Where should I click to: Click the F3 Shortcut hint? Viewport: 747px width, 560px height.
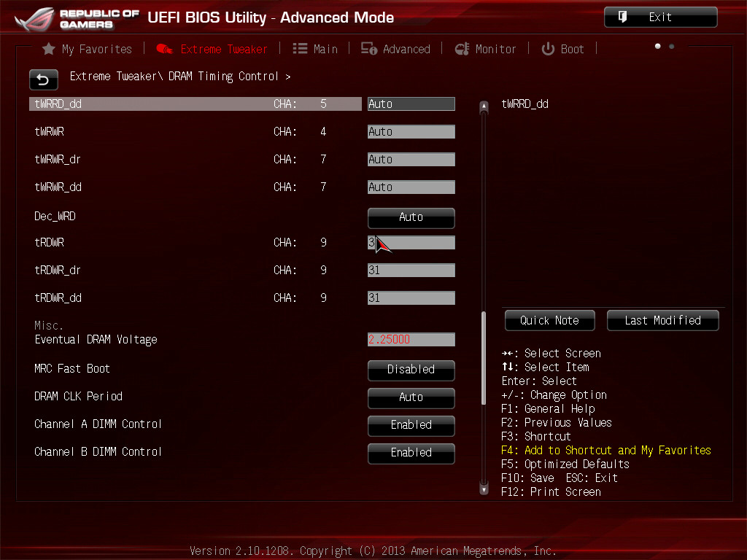(x=536, y=436)
